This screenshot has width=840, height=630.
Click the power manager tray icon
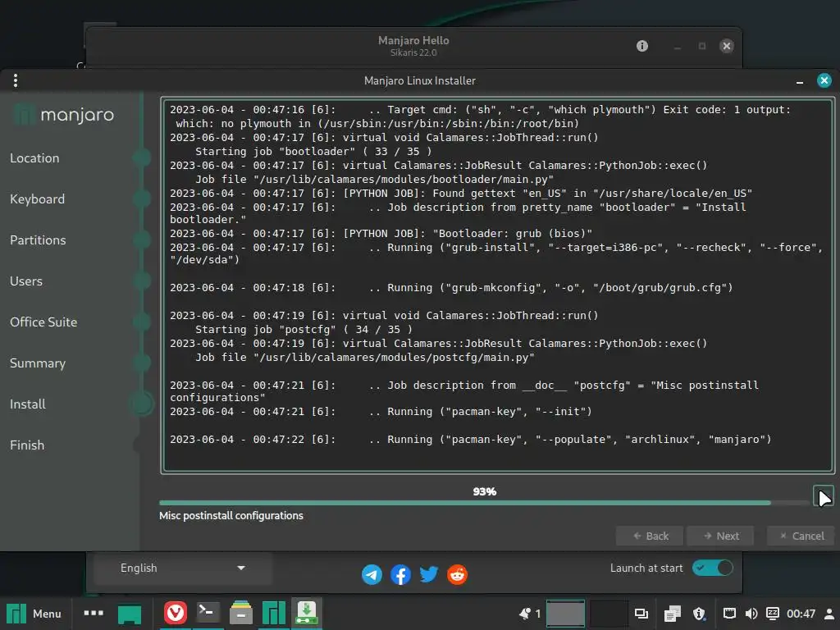pyautogui.click(x=773, y=614)
